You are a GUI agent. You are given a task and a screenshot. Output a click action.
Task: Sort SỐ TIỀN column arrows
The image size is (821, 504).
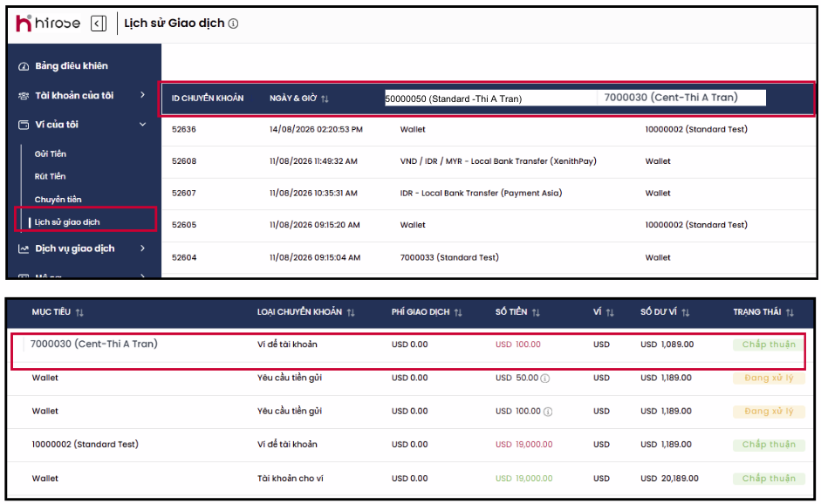[x=536, y=312]
